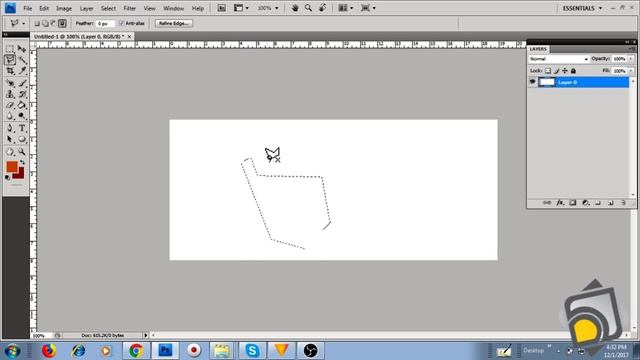
Task: Select the Crop tool
Action: (x=10, y=71)
